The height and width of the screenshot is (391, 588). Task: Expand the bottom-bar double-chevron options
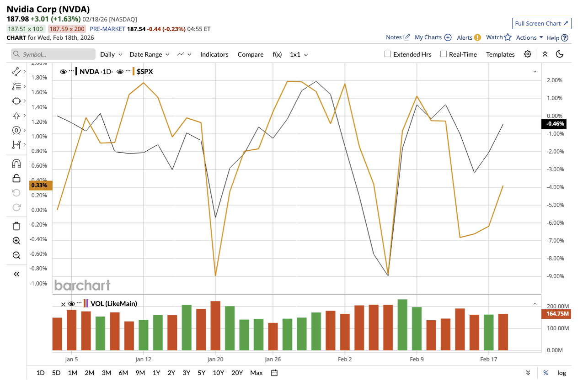click(528, 373)
